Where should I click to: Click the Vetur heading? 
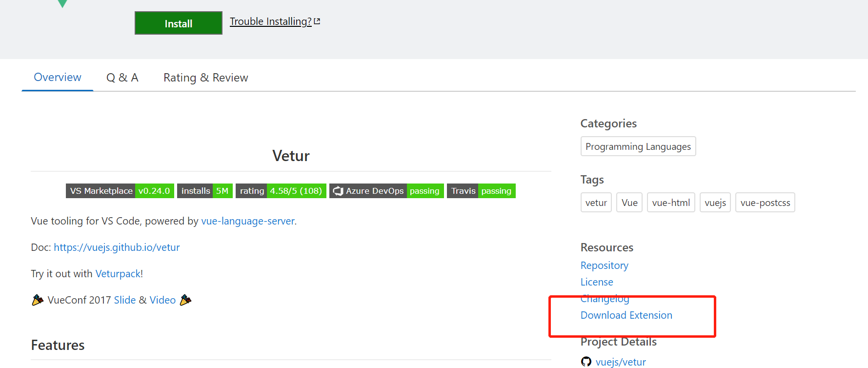click(x=291, y=156)
